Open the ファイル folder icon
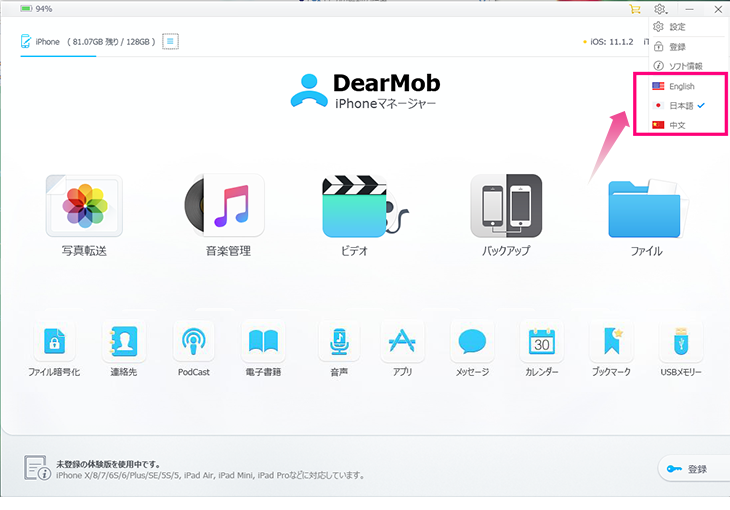Image resolution: width=730 pixels, height=510 pixels. pyautogui.click(x=647, y=209)
